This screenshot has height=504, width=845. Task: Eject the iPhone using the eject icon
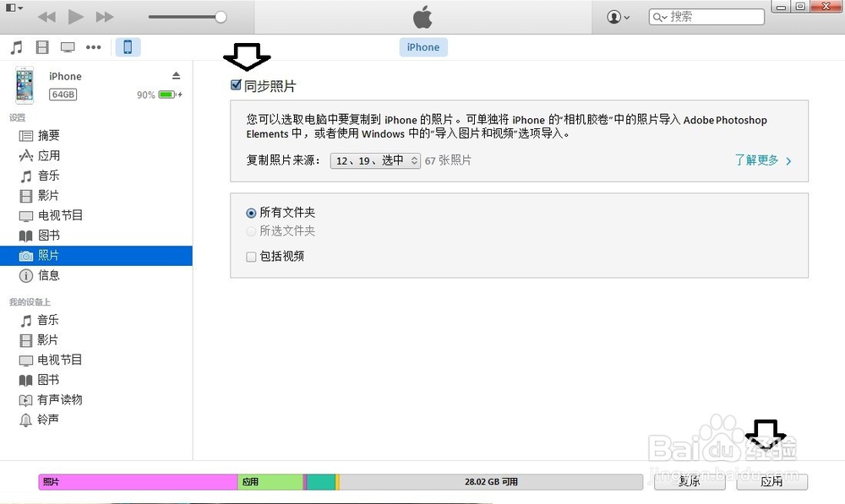(176, 74)
